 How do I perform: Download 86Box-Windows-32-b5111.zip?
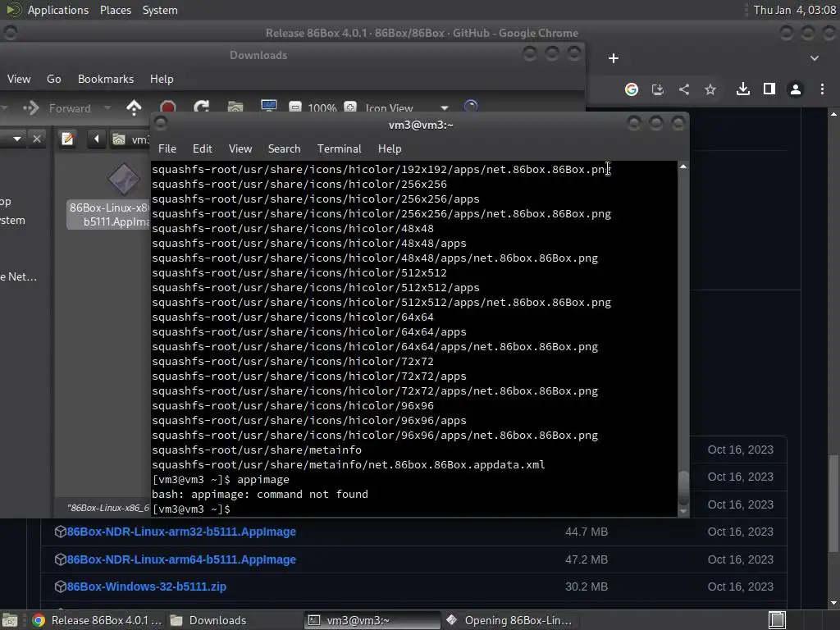tap(146, 587)
